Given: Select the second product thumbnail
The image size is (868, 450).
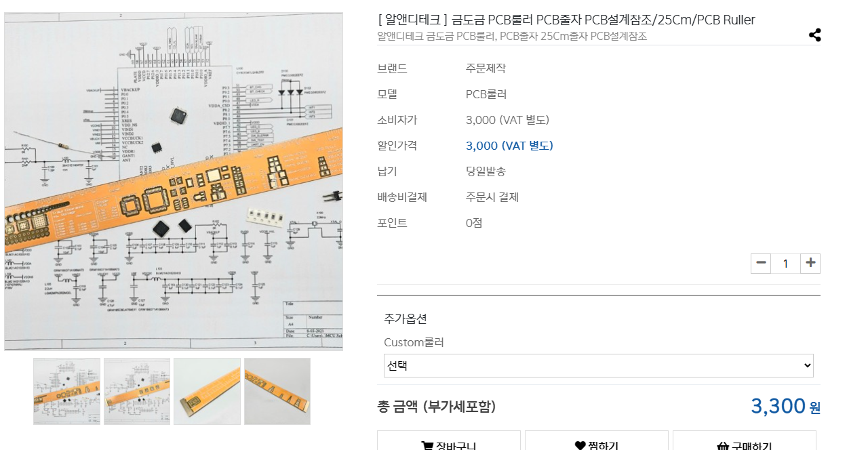Looking at the screenshot, I should pyautogui.click(x=137, y=392).
